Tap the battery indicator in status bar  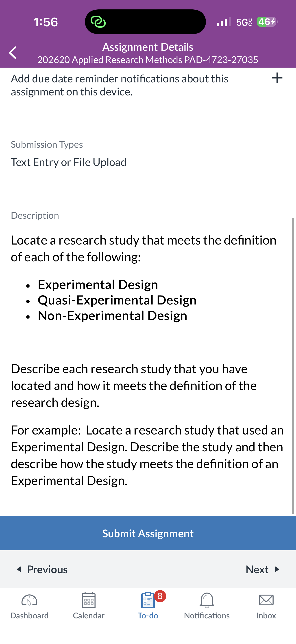click(267, 22)
